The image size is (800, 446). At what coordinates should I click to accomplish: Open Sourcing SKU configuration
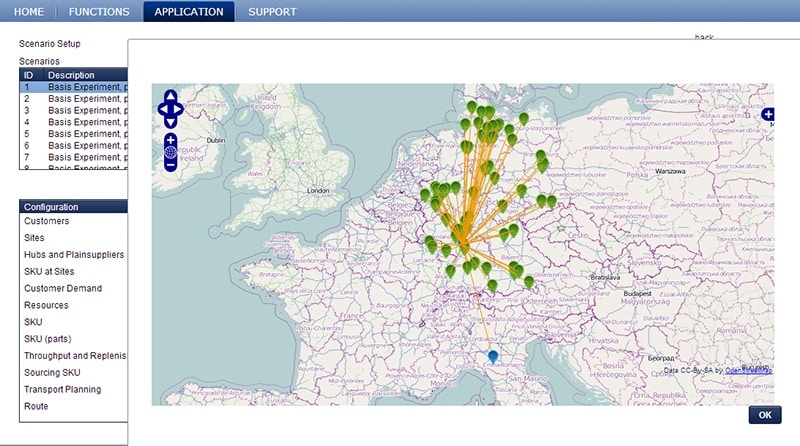coord(52,373)
